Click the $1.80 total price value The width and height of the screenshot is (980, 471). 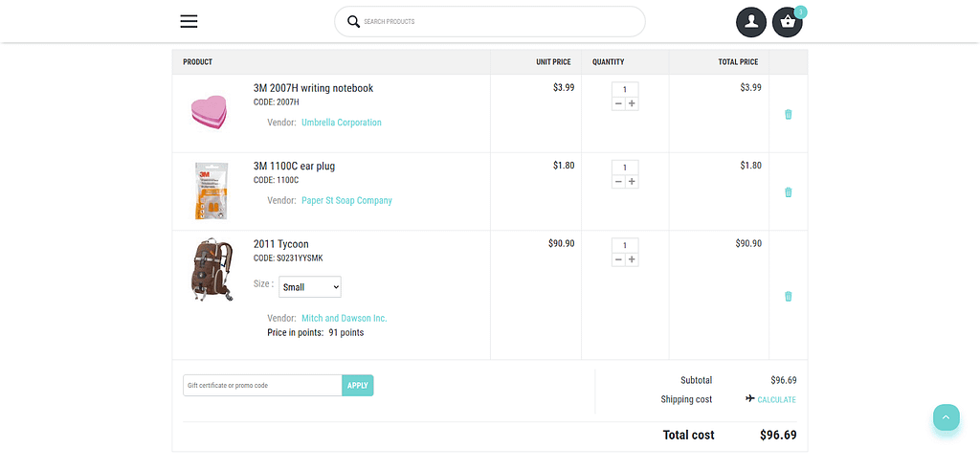point(750,166)
